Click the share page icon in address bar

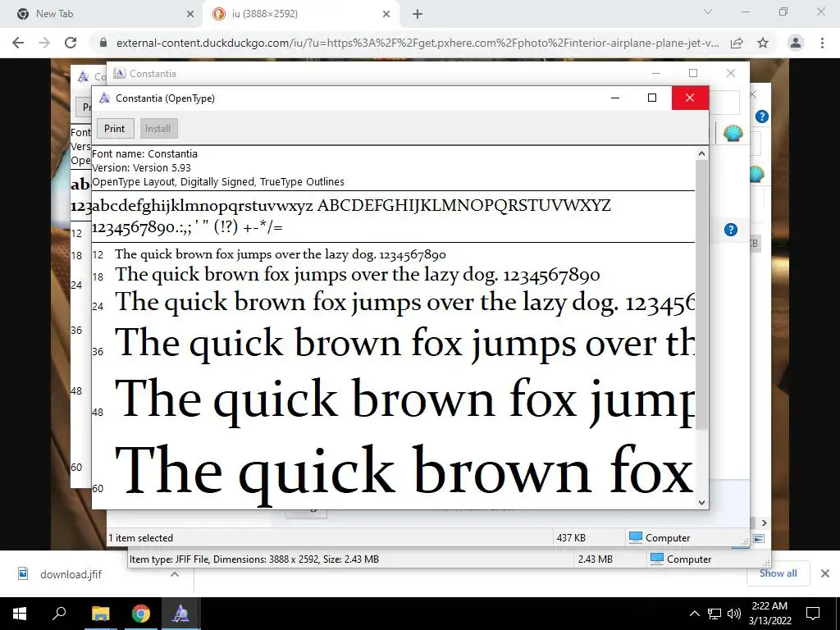pos(737,43)
